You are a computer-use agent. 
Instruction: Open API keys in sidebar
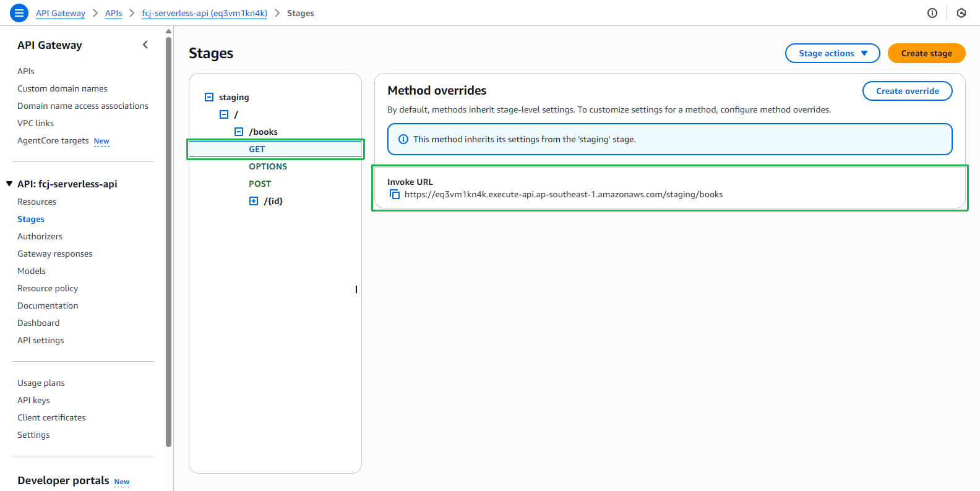coord(34,400)
